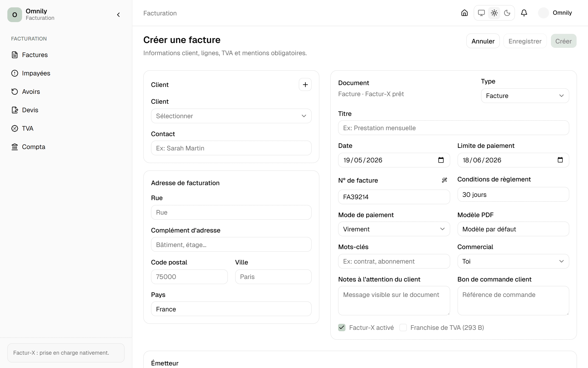
Task: Switch to system theme monitor icon
Action: point(481,13)
